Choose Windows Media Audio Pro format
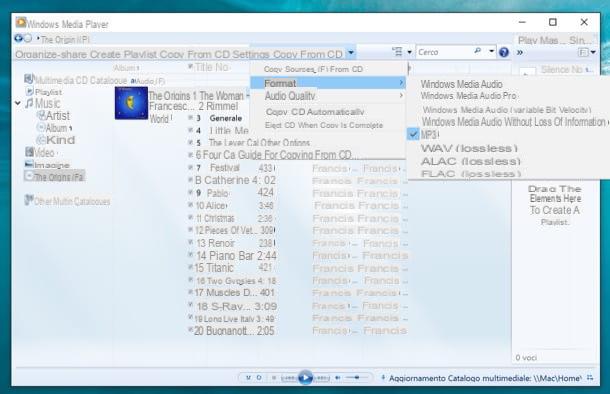 click(468, 96)
